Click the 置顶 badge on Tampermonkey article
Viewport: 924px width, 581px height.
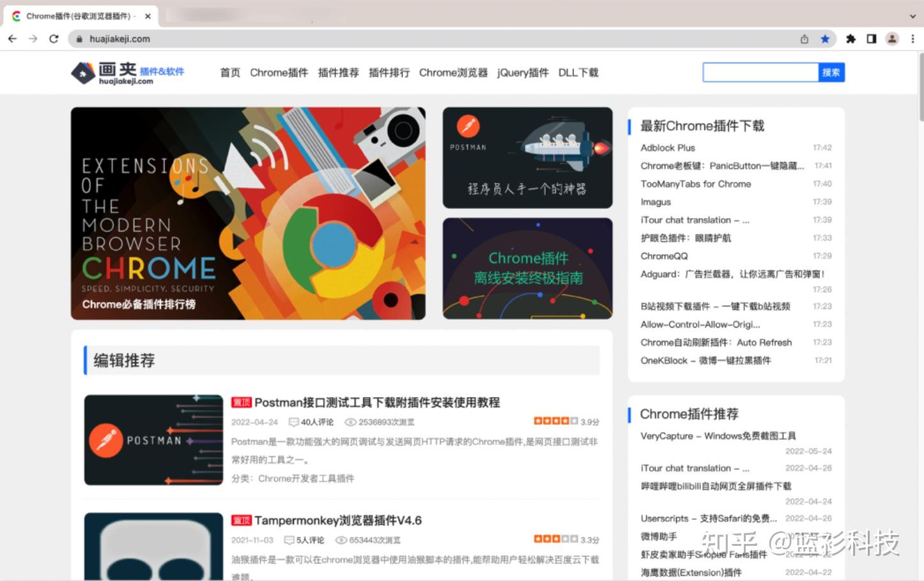tap(241, 520)
